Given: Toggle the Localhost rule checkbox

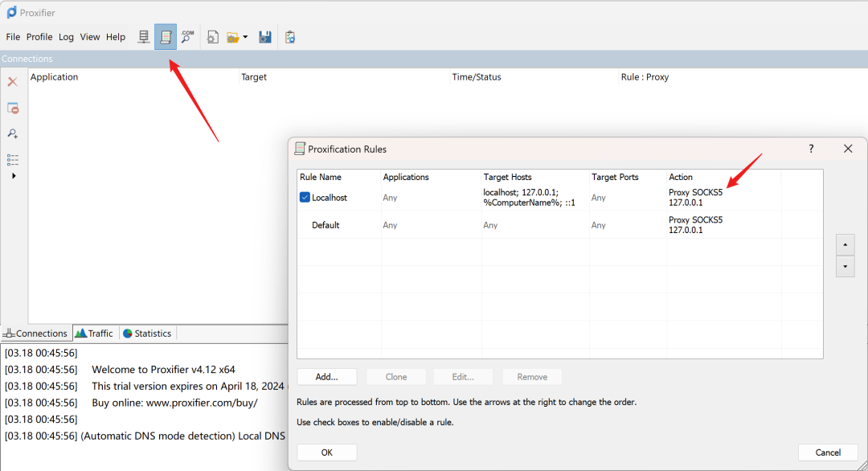Looking at the screenshot, I should tap(305, 198).
